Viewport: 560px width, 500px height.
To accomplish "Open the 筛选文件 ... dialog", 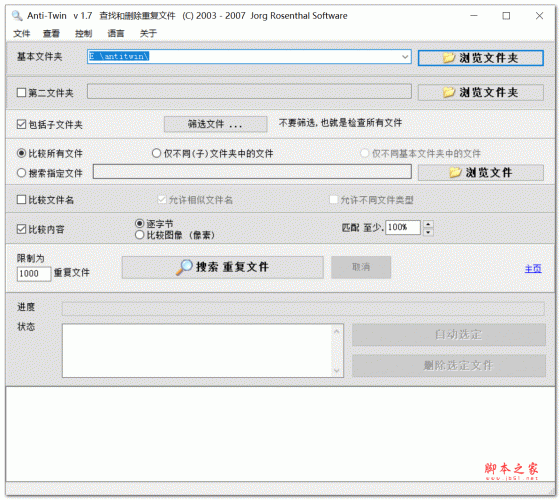I will click(215, 124).
